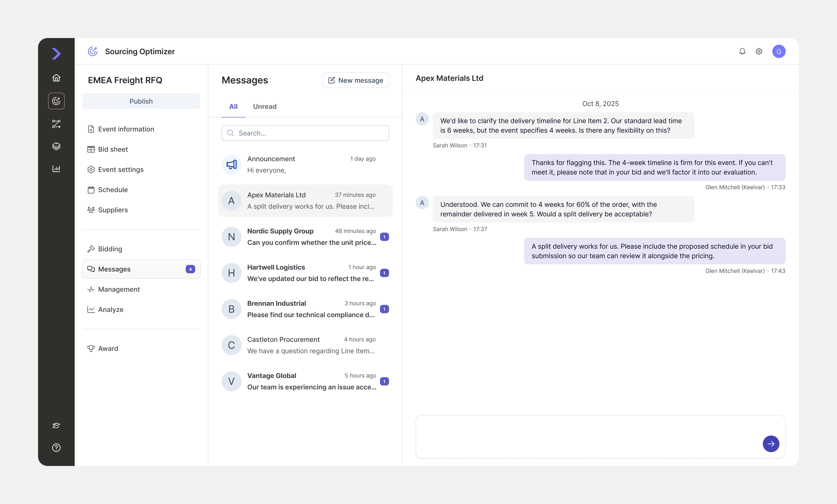This screenshot has height=504, width=837.
Task: Open the stacked layers icon in sidebar
Action: [56, 146]
